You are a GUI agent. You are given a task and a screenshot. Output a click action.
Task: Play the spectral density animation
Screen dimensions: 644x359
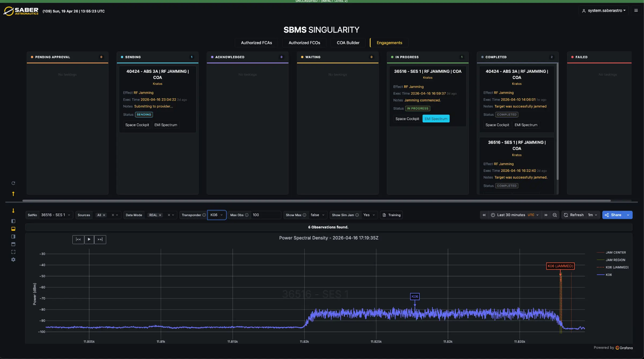89,239
